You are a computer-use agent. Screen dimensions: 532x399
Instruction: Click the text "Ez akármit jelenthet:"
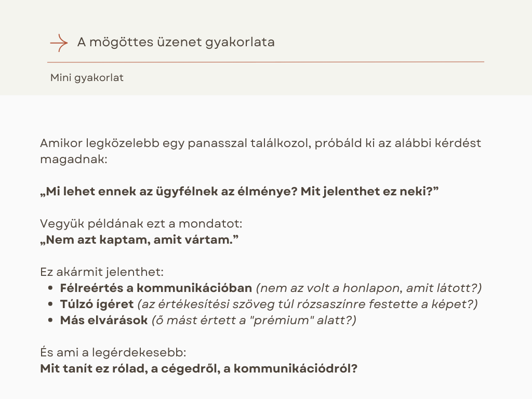point(101,272)
